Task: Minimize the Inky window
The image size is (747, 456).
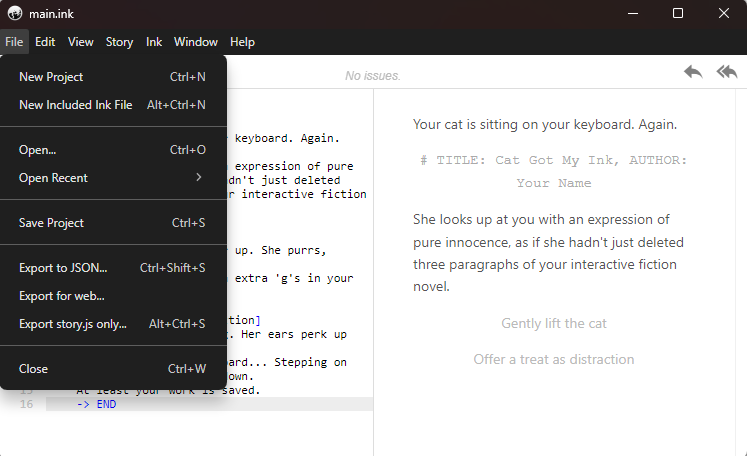Action: [633, 13]
